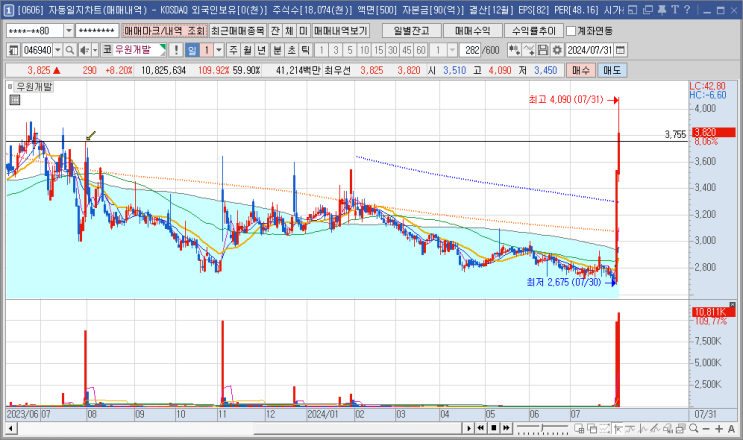Click the line chart add icon
This screenshot has width=743, height=440.
point(529,50)
